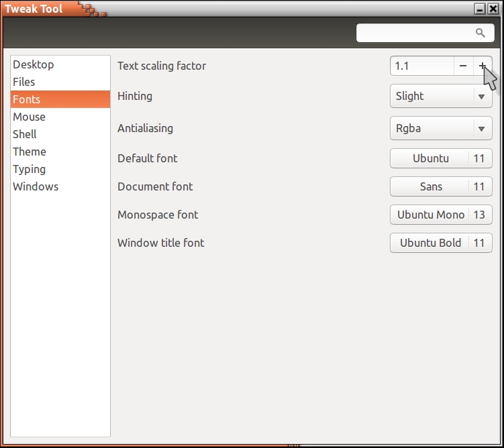Screen dimensions: 504x448
Task: Go to the Mouse settings section
Action: (29, 117)
